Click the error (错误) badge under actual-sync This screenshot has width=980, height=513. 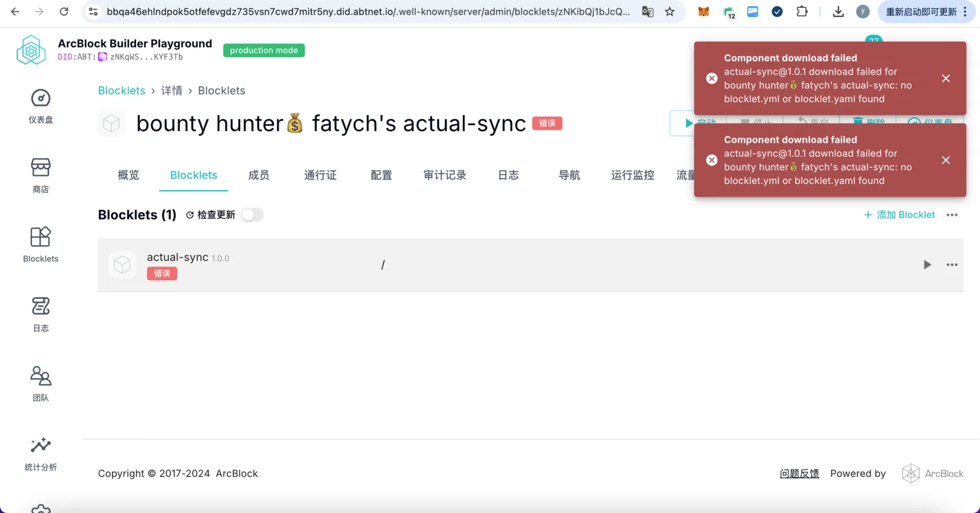point(162,273)
